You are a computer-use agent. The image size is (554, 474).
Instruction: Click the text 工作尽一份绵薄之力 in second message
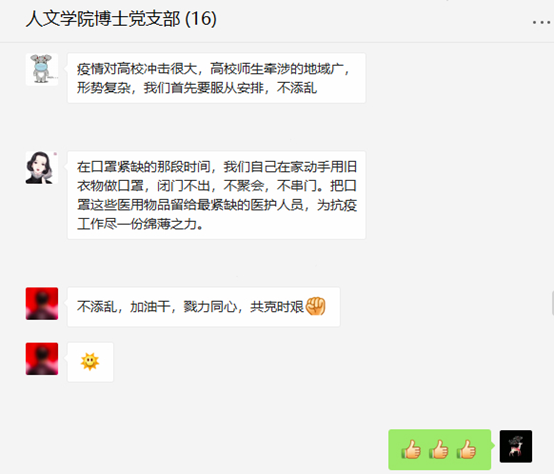(x=137, y=224)
